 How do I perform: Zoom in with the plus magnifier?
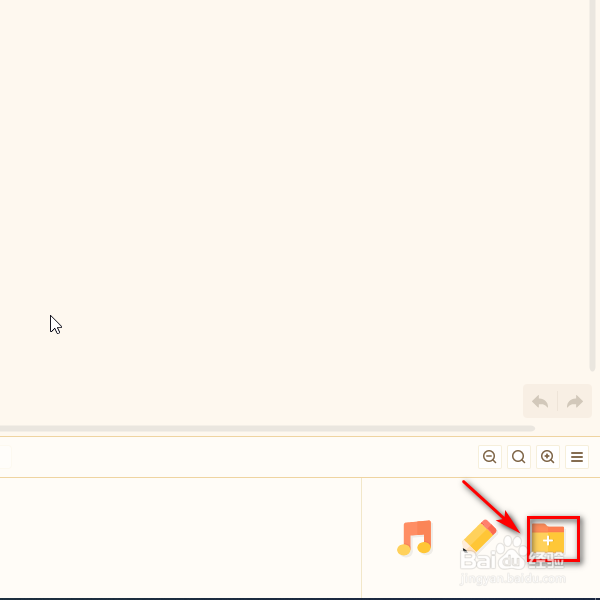(548, 457)
